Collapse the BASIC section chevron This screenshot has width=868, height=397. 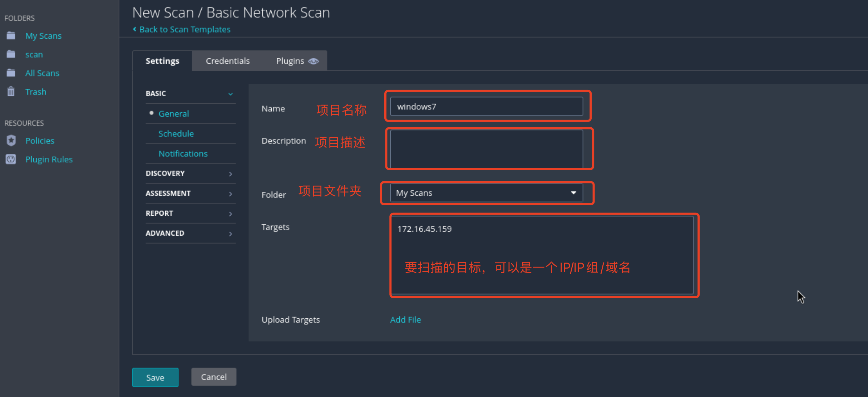[231, 94]
